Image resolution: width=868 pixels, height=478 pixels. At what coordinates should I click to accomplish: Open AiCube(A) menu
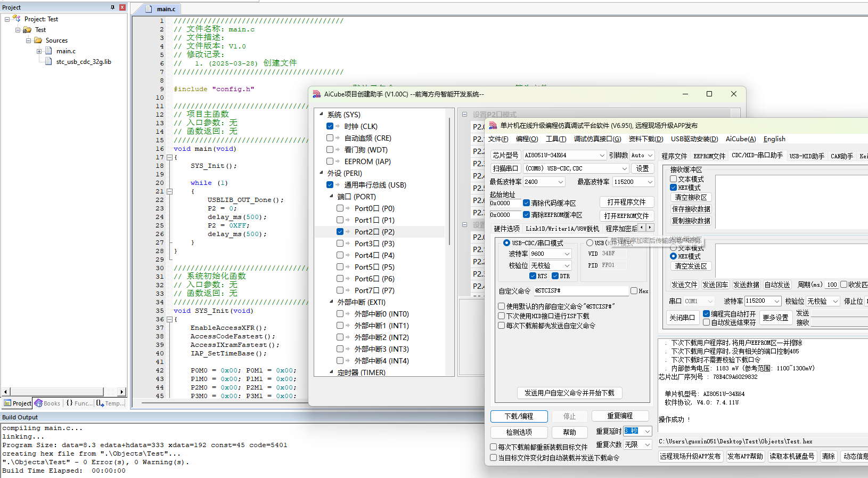tap(741, 139)
